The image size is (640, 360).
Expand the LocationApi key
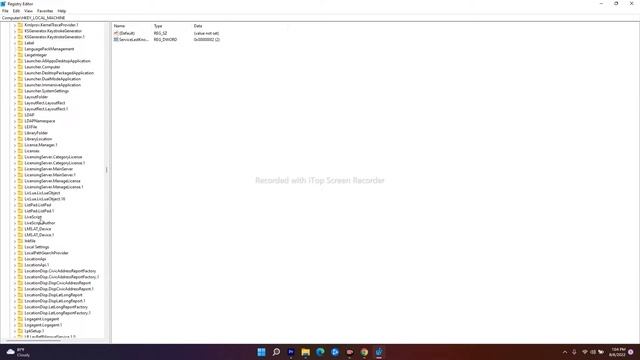pos(15,259)
